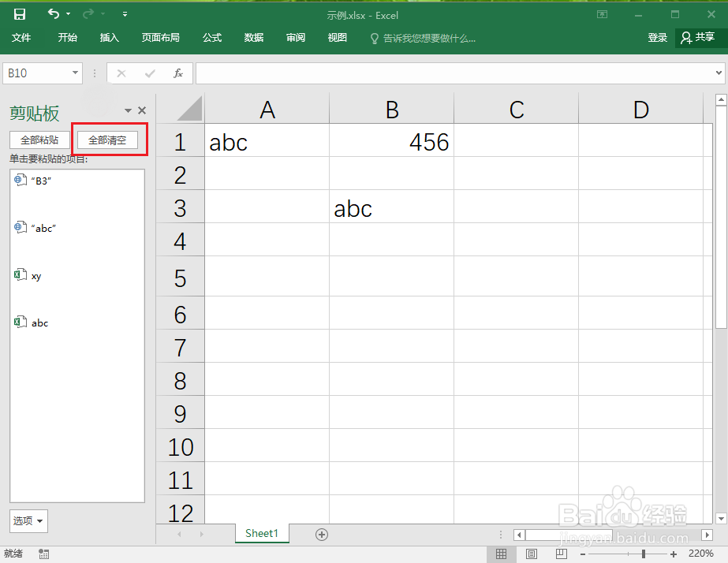Open the Customize Quick Access Toolbar arrow

pos(125,13)
